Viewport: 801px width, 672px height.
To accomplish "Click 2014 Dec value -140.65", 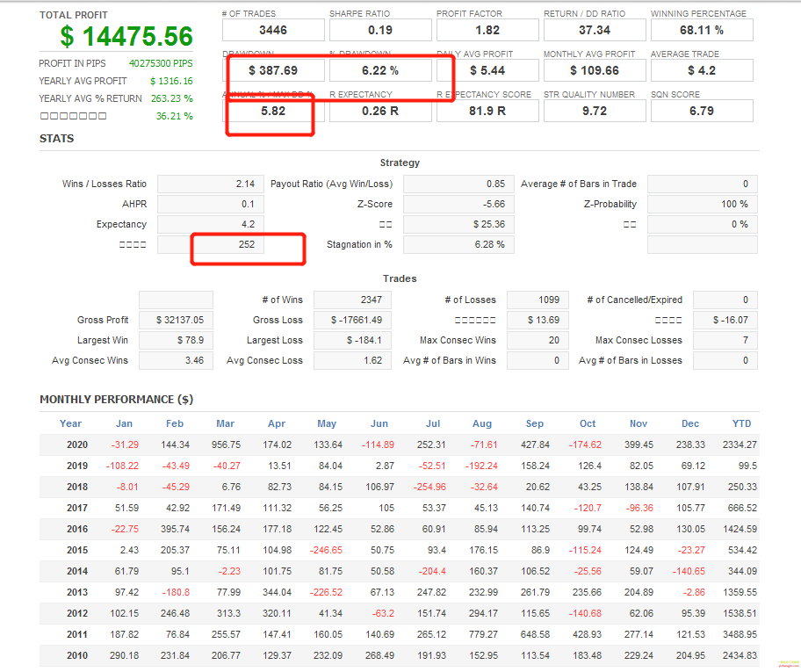I will tap(689, 571).
